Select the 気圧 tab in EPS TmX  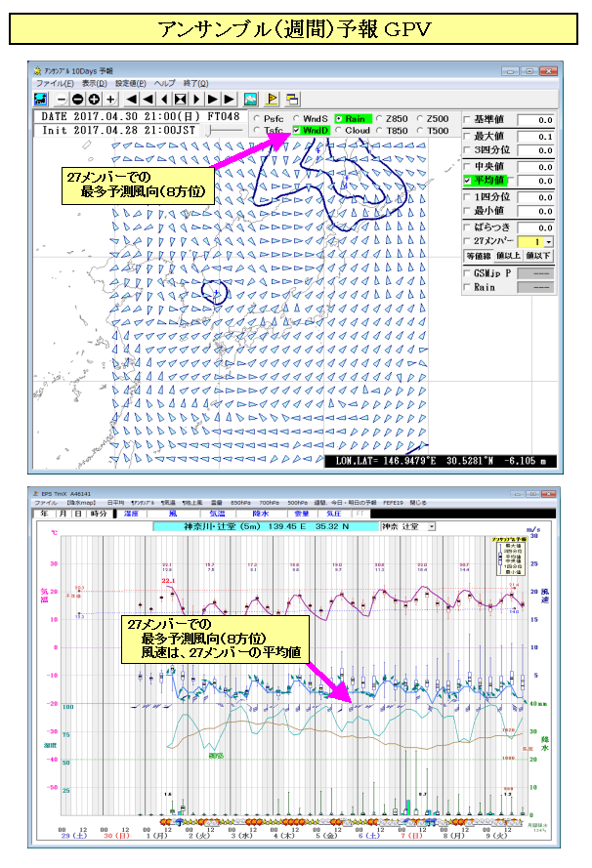coord(334,514)
